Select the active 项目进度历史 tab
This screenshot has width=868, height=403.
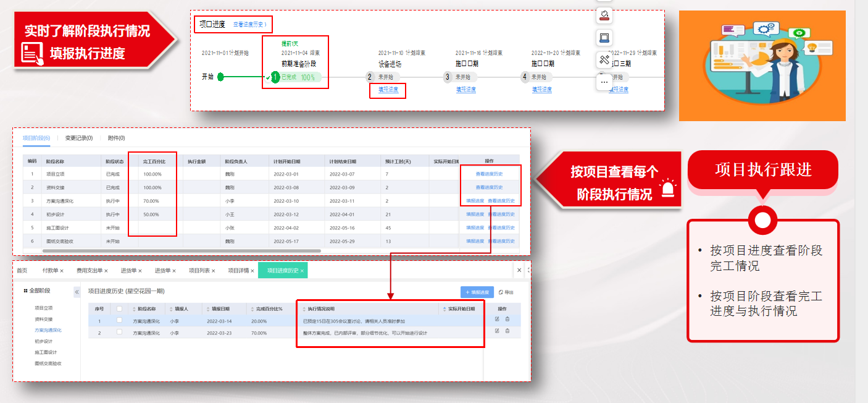(x=283, y=271)
